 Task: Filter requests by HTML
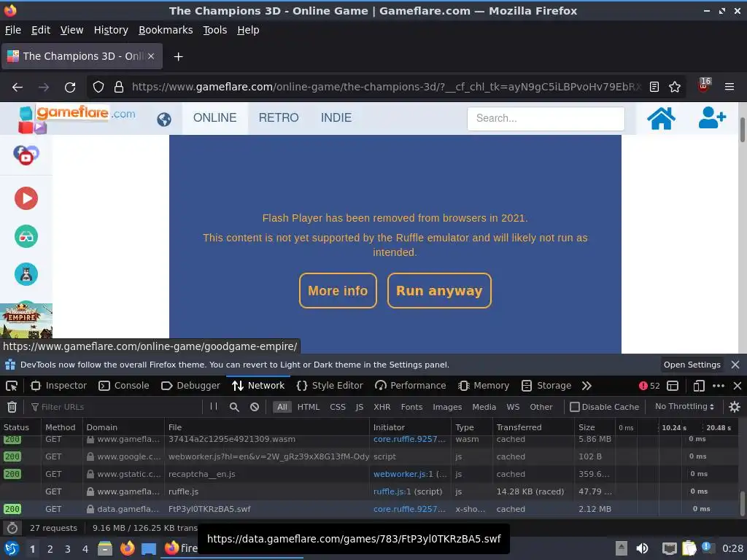point(309,407)
